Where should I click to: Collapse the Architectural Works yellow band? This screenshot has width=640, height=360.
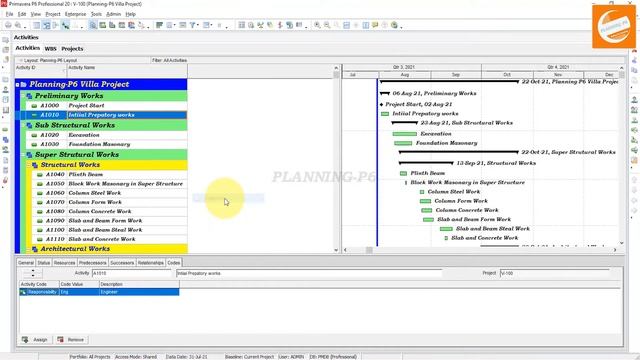click(29, 249)
